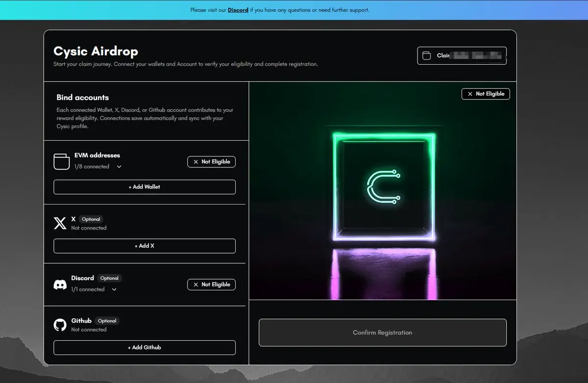The height and width of the screenshot is (383, 588).
Task: Click the X logo icon
Action: click(60, 224)
